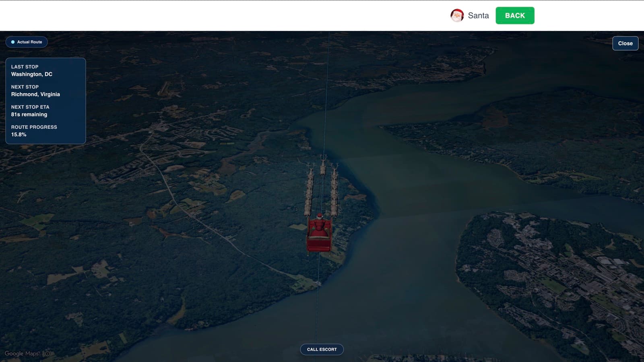
Task: Click the Santa avatar icon
Action: point(457,15)
